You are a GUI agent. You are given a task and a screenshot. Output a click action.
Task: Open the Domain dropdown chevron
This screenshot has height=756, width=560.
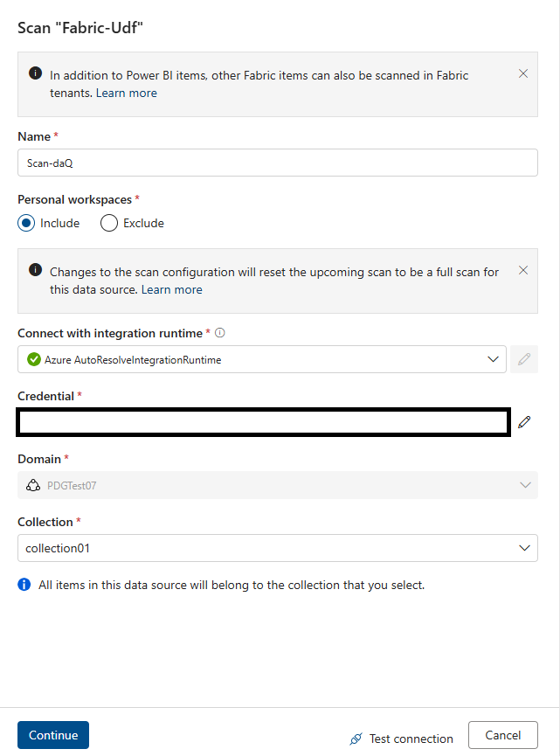tap(525, 485)
